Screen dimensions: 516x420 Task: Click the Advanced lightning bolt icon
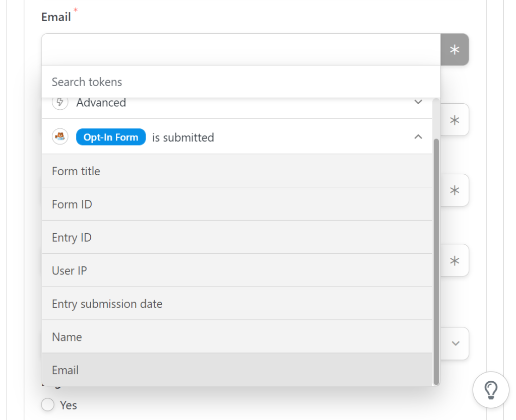coord(60,103)
